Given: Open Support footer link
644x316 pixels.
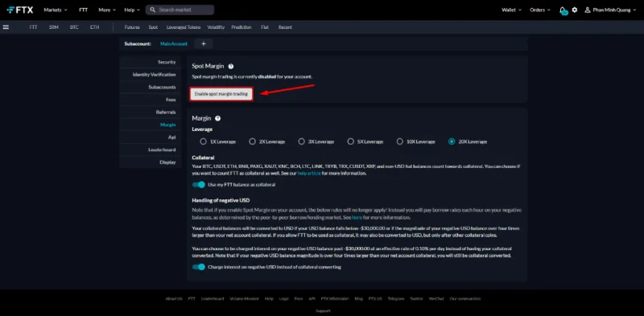Looking at the screenshot, I should click(323, 311).
